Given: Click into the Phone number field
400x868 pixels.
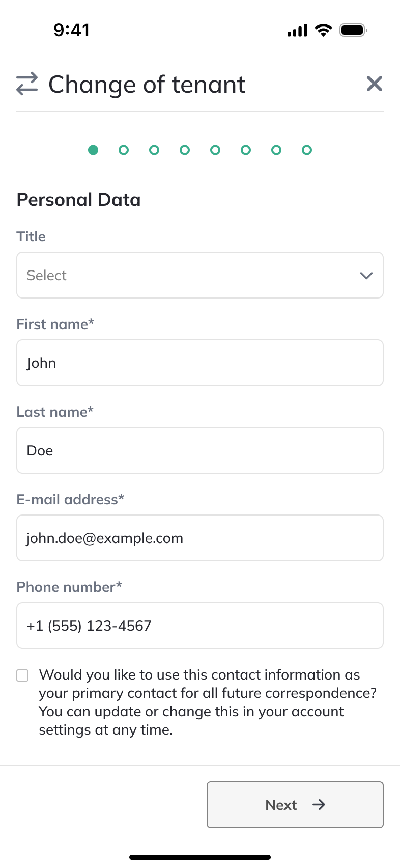Looking at the screenshot, I should (199, 626).
